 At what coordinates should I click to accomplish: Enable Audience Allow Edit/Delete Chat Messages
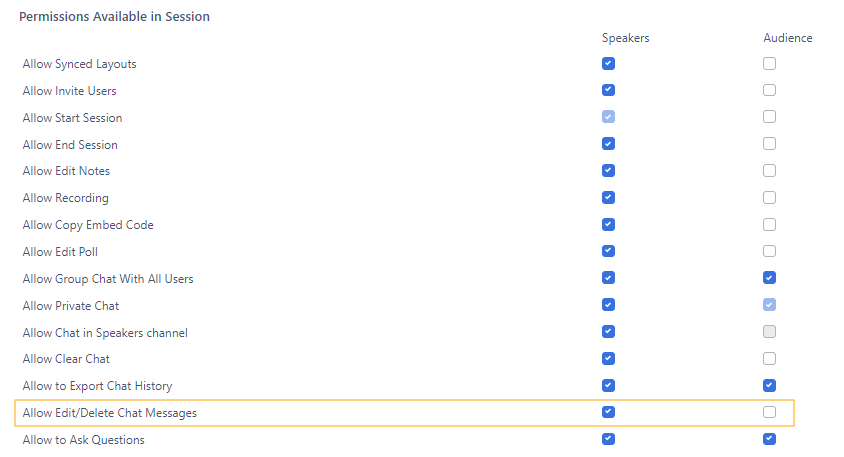[x=769, y=412]
